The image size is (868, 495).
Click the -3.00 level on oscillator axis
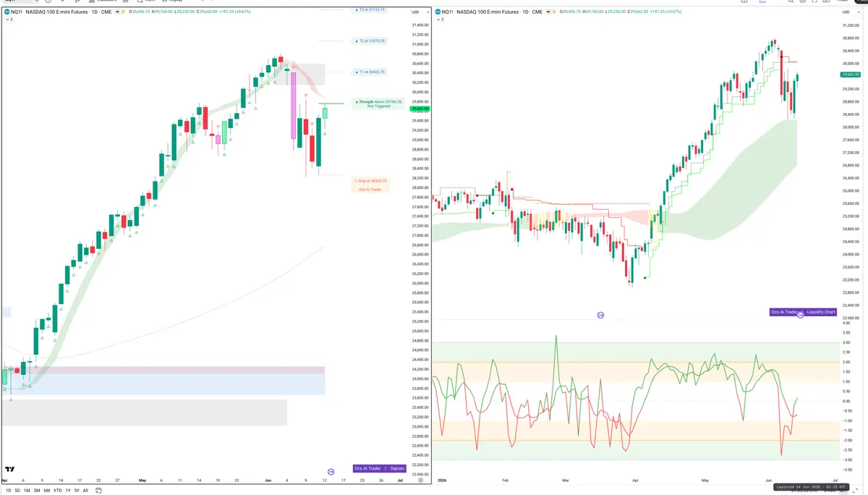(846, 460)
